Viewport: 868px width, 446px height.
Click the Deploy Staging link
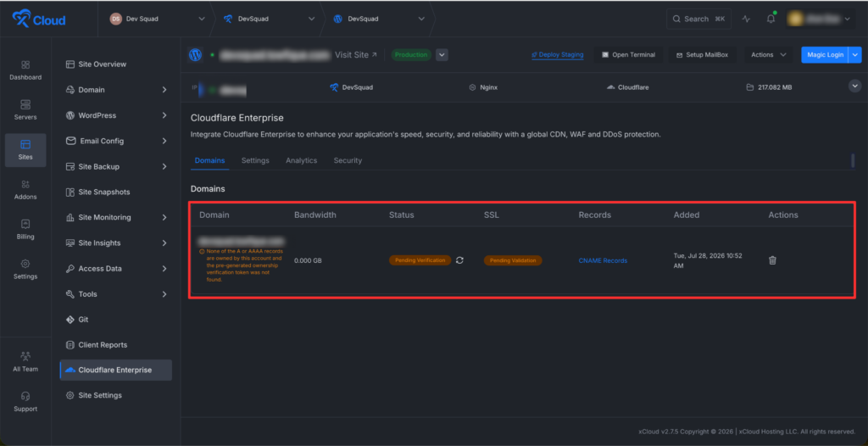coord(558,55)
